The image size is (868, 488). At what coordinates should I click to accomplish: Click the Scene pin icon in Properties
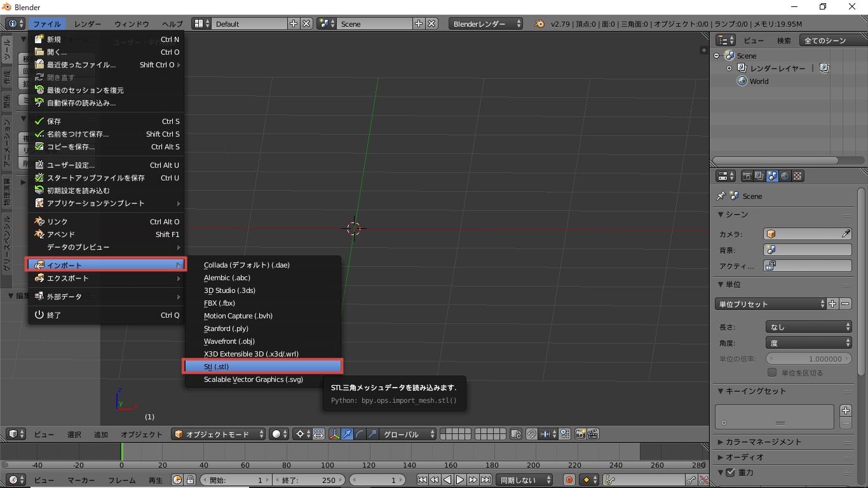[x=721, y=196]
